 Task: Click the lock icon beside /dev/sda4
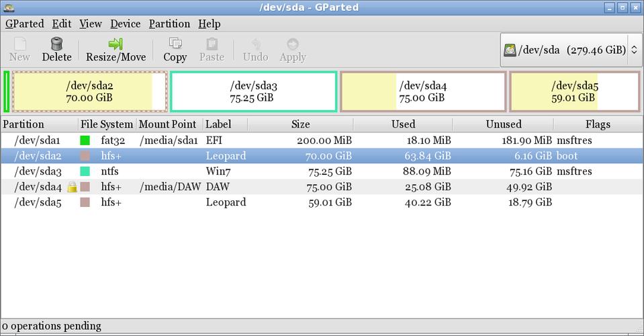click(x=72, y=187)
